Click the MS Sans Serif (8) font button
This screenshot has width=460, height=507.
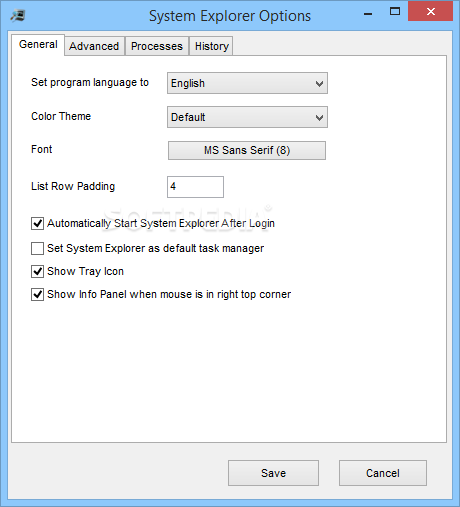(x=247, y=150)
